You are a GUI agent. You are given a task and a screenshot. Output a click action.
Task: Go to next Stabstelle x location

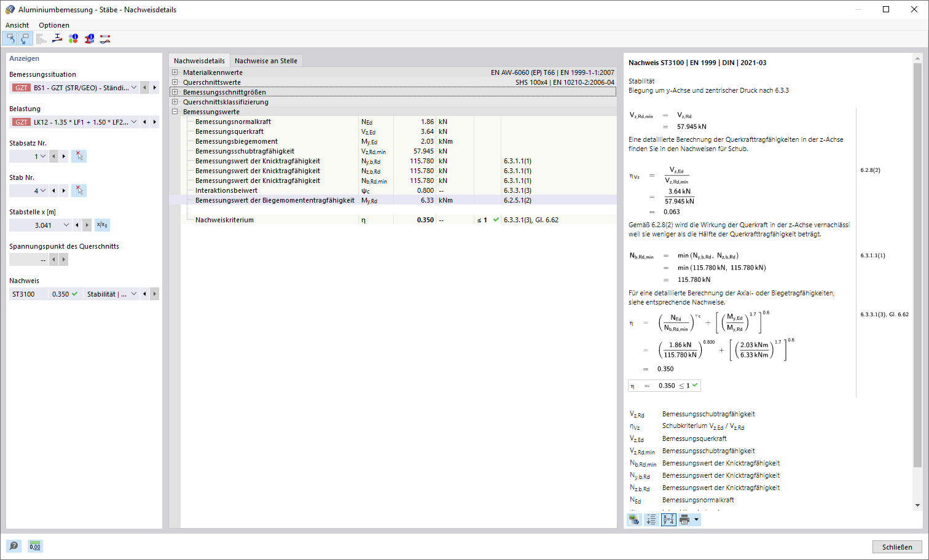(87, 225)
